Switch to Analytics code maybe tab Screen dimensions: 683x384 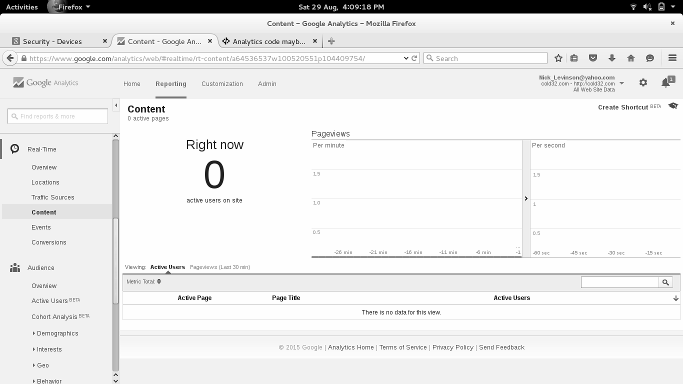(x=269, y=41)
